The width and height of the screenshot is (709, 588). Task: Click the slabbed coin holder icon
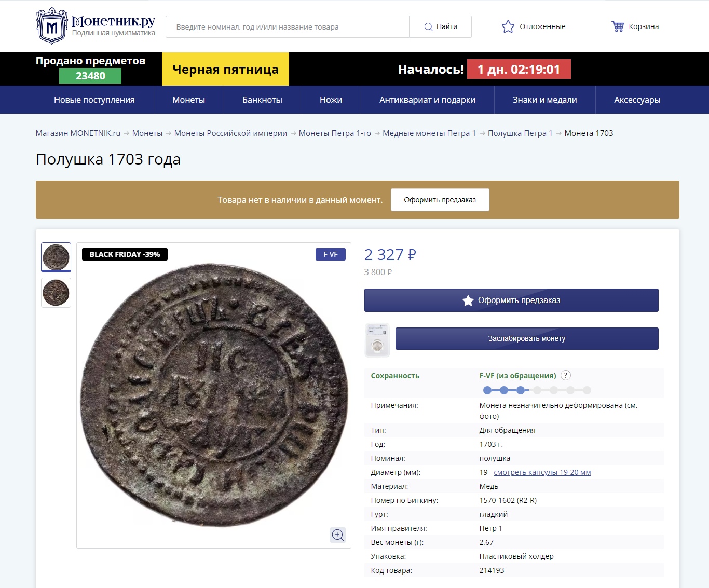(x=377, y=340)
